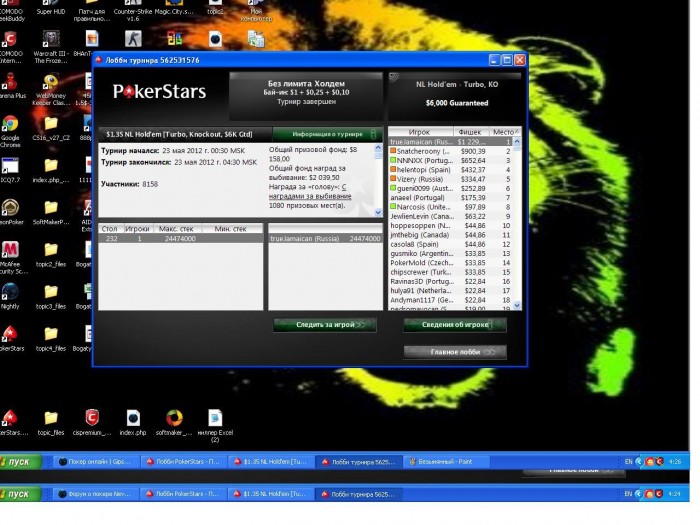Select Narcosis player row

point(450,207)
